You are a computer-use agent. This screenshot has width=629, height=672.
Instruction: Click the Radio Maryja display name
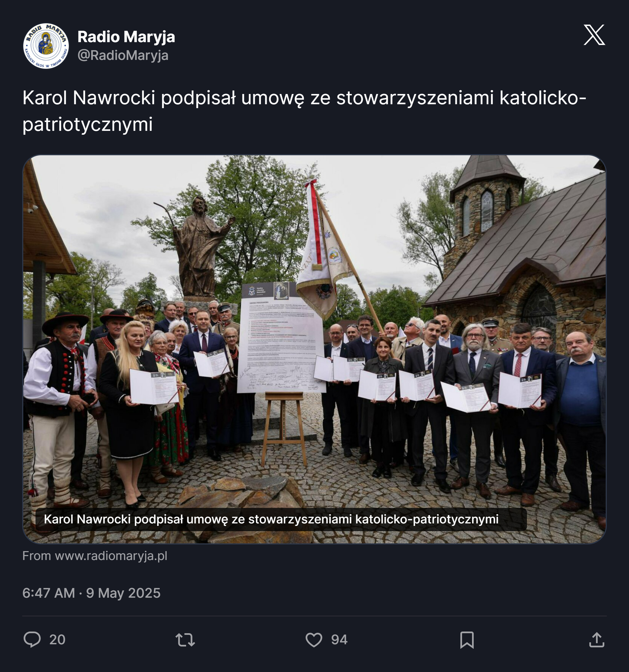click(x=126, y=37)
